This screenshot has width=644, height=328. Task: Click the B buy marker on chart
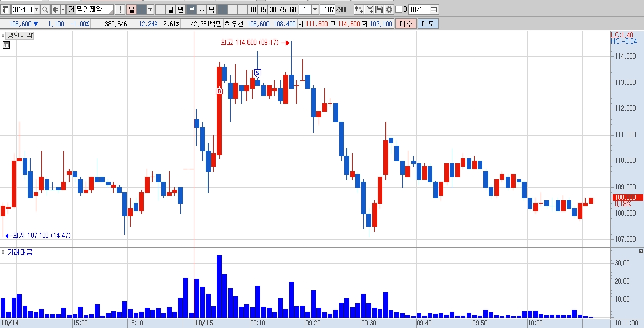(x=219, y=91)
